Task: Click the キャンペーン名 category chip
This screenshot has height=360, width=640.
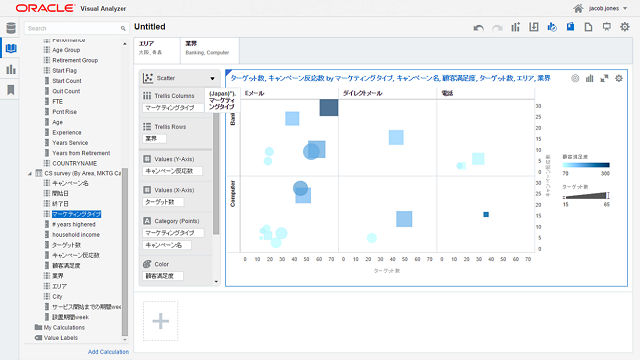Action: pyautogui.click(x=167, y=245)
